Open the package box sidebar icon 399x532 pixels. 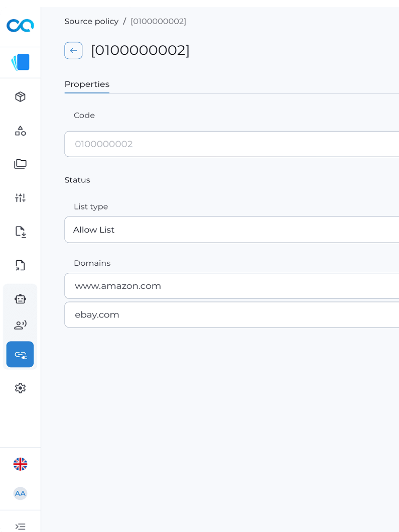pos(21,96)
